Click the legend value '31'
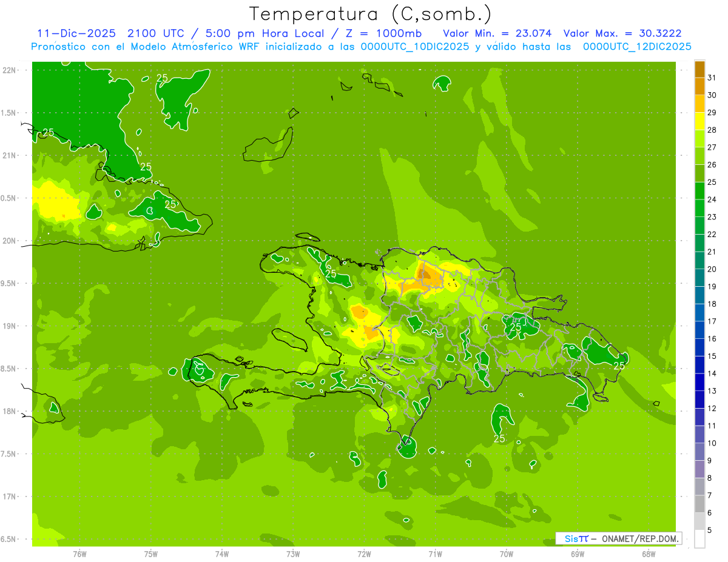The image size is (728, 562). (x=712, y=78)
